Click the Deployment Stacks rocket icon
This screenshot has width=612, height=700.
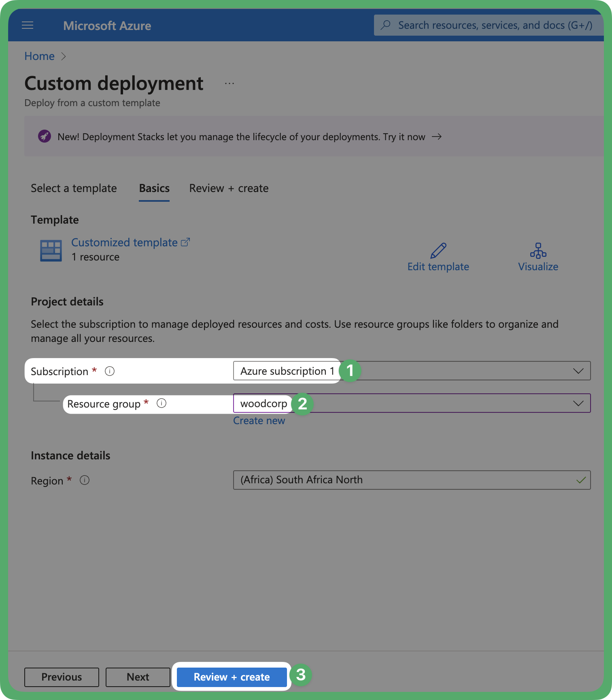(x=45, y=137)
